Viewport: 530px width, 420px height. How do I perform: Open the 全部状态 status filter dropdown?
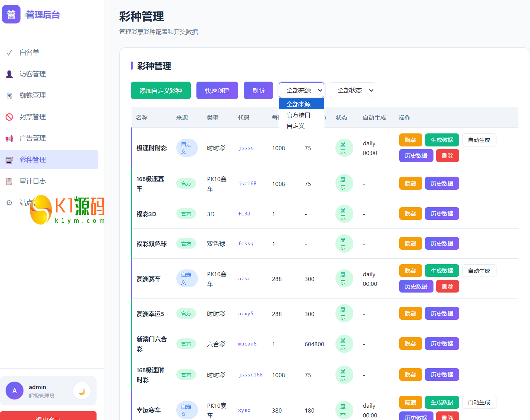(x=353, y=90)
